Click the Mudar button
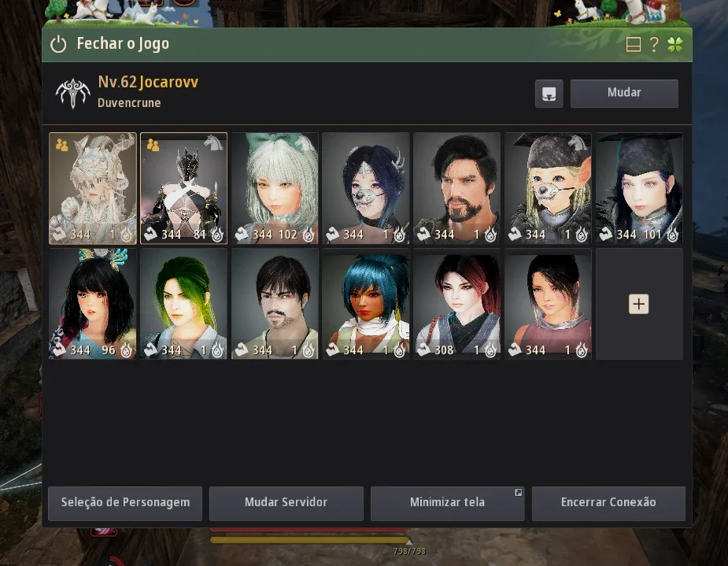 coord(624,94)
